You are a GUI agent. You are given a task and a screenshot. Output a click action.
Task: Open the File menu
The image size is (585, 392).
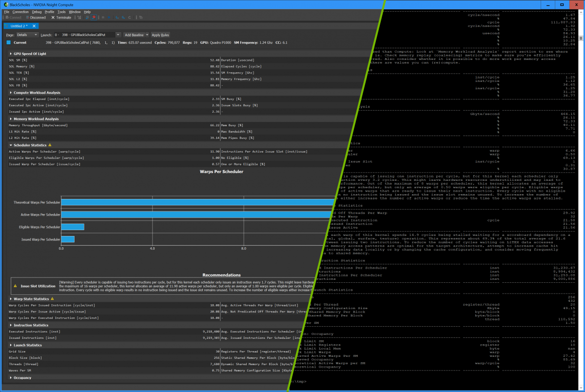point(7,12)
